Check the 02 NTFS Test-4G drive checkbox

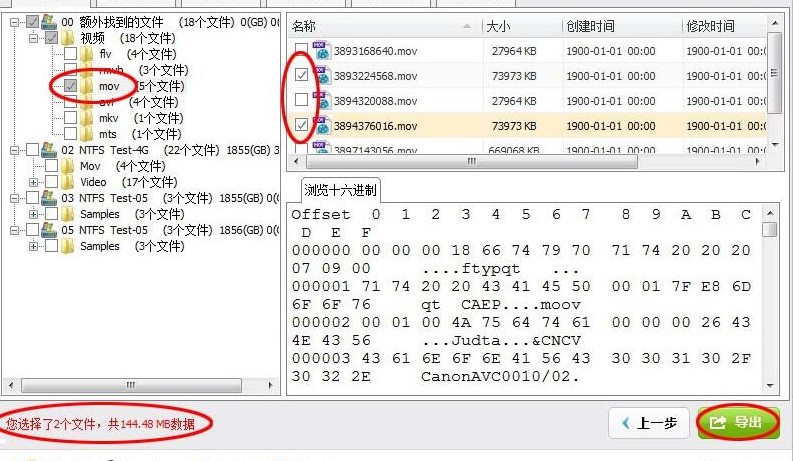(32, 150)
